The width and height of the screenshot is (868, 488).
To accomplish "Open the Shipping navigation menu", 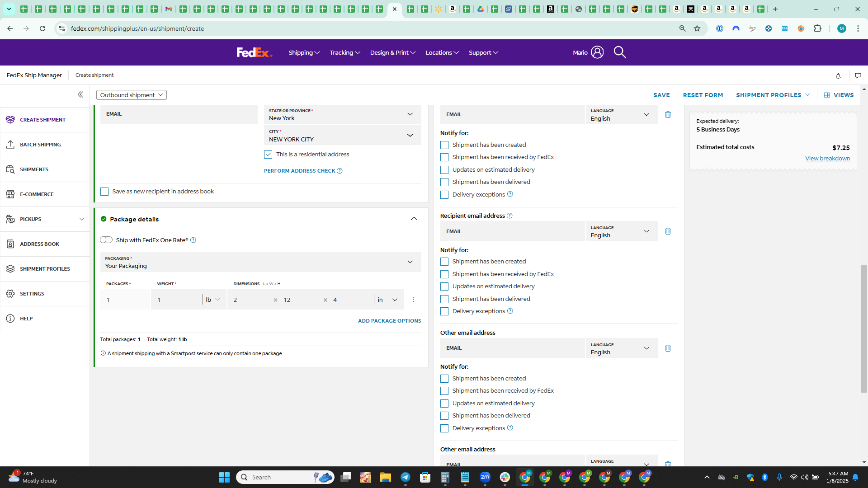I will [304, 52].
